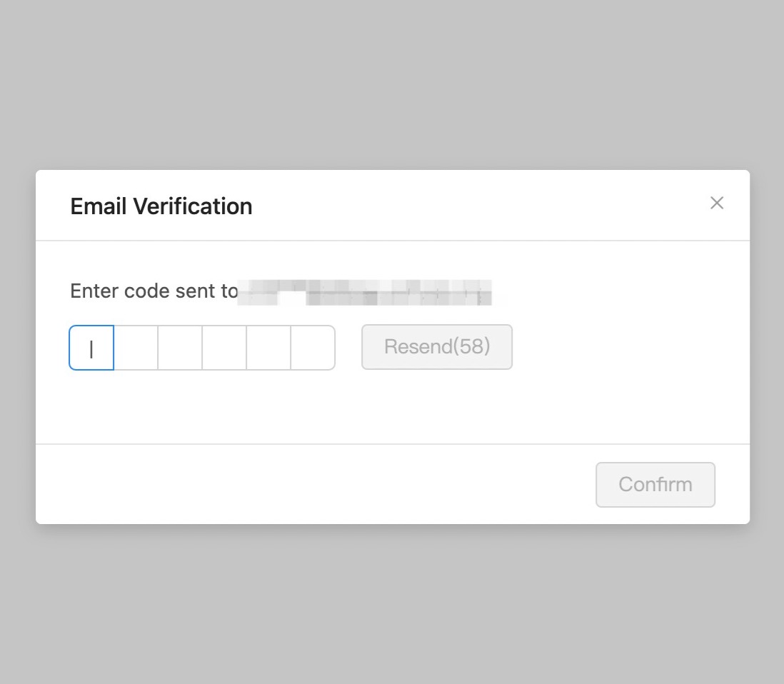Select the sixth and last code digit box
The width and height of the screenshot is (784, 684).
[313, 348]
